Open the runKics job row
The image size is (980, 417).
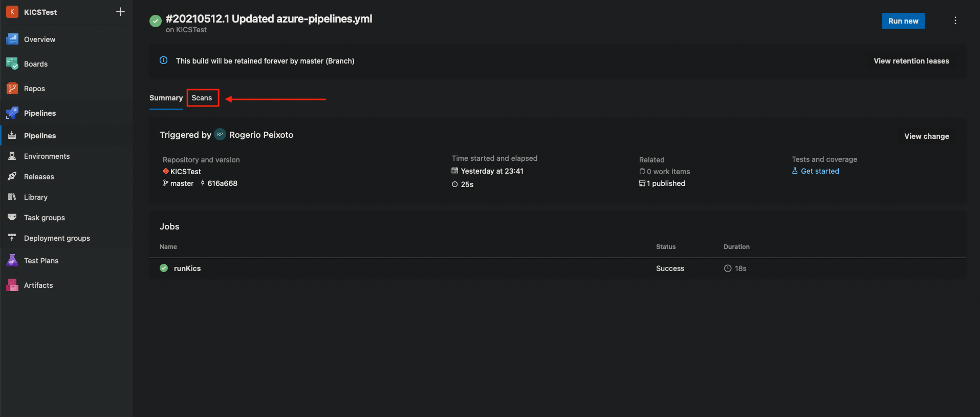click(557, 268)
